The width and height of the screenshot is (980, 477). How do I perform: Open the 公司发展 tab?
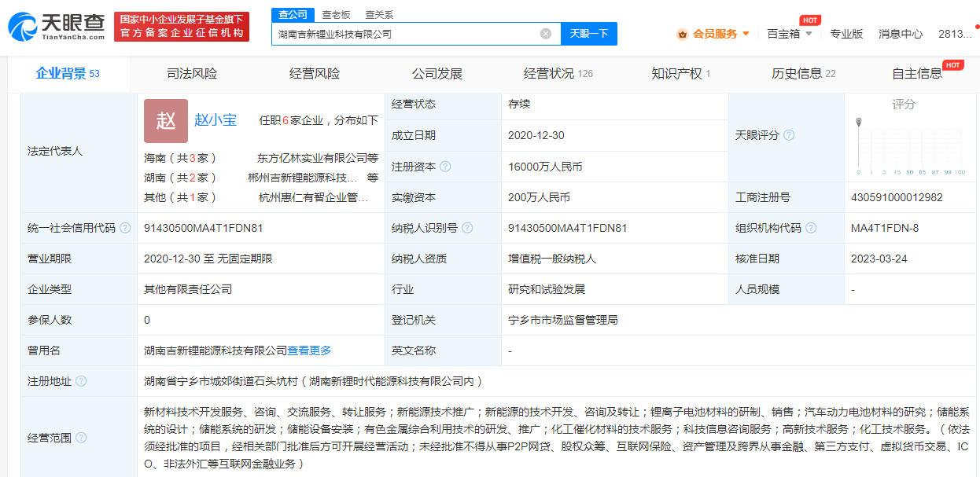pyautogui.click(x=437, y=74)
